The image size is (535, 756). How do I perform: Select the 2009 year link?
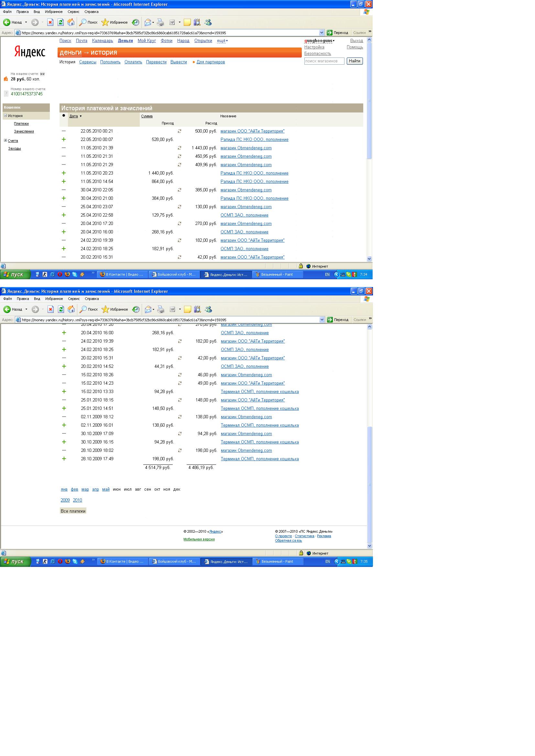(x=65, y=500)
